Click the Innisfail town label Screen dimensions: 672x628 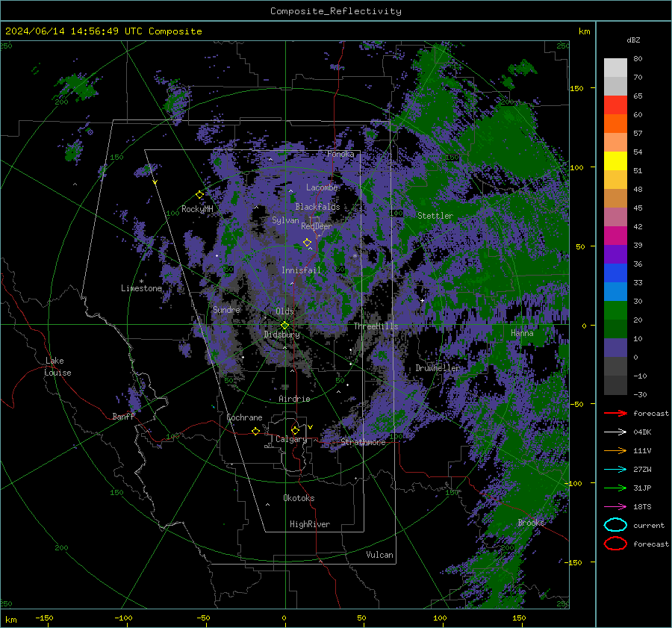301,270
